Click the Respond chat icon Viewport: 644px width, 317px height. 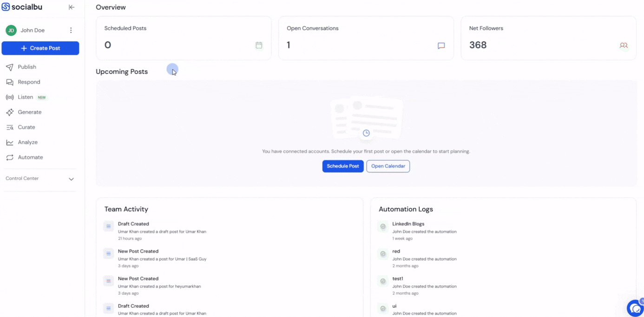tap(10, 82)
